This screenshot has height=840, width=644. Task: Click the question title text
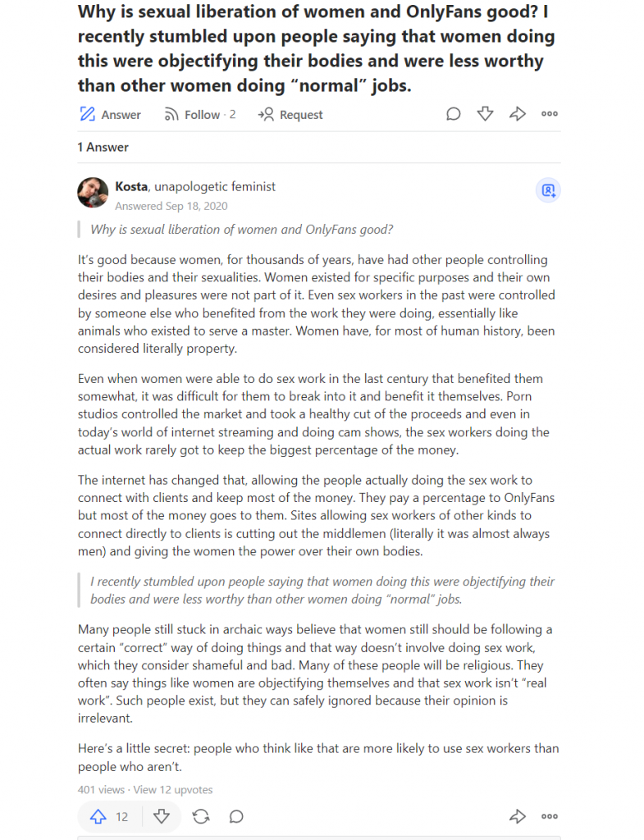tap(316, 48)
